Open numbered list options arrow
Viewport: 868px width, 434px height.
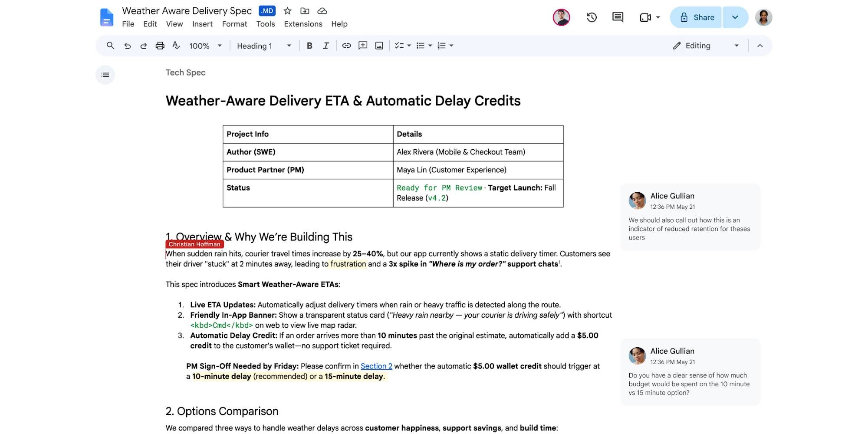[x=451, y=46]
